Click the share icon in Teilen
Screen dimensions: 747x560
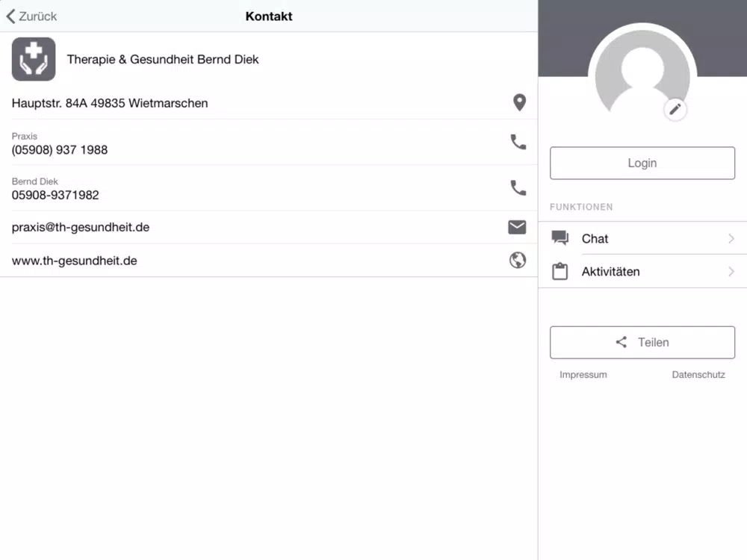[622, 342]
